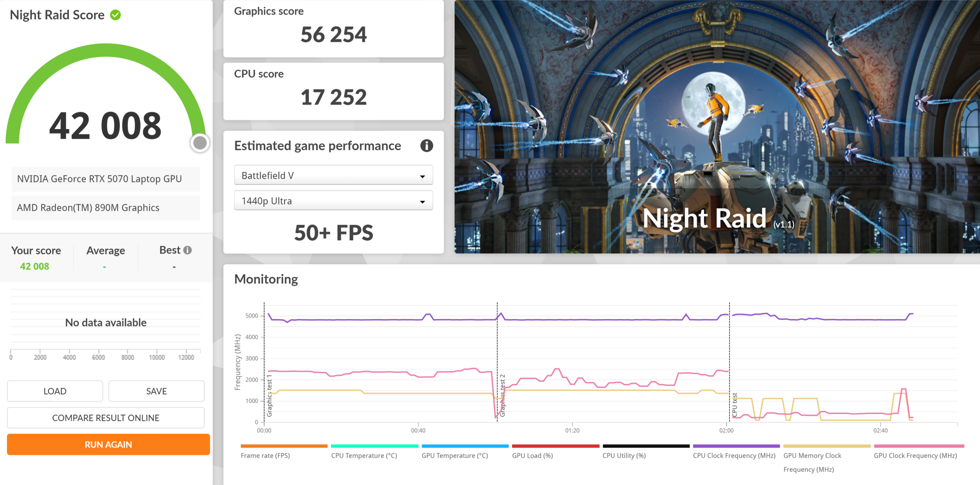
Task: Click the Graphics test 1 timeline marker
Action: pos(269,395)
